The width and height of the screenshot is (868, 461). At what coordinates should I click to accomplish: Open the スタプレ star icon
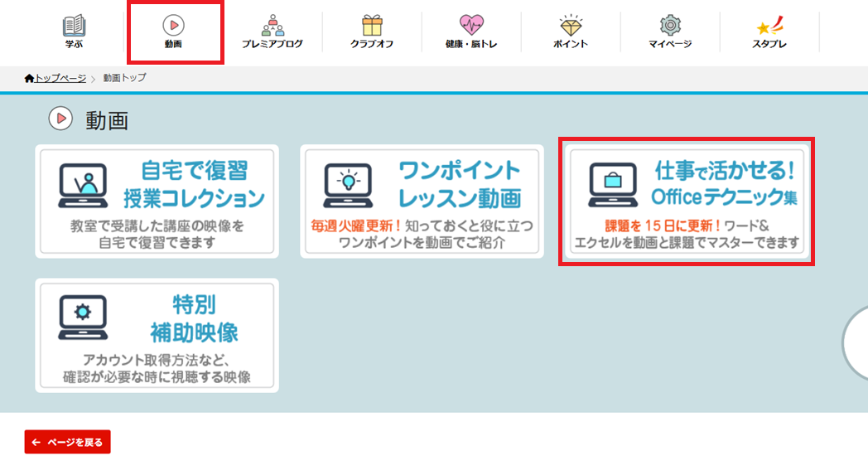(x=769, y=25)
